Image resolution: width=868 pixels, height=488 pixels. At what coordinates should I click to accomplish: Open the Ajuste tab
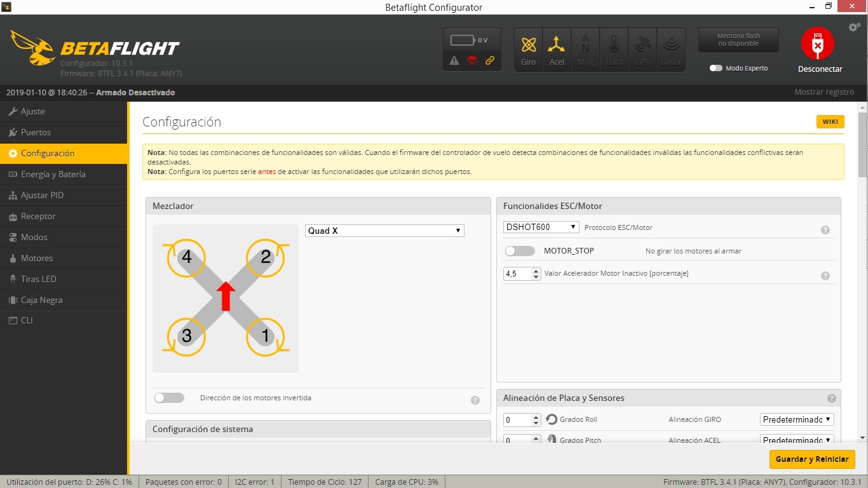coord(64,111)
